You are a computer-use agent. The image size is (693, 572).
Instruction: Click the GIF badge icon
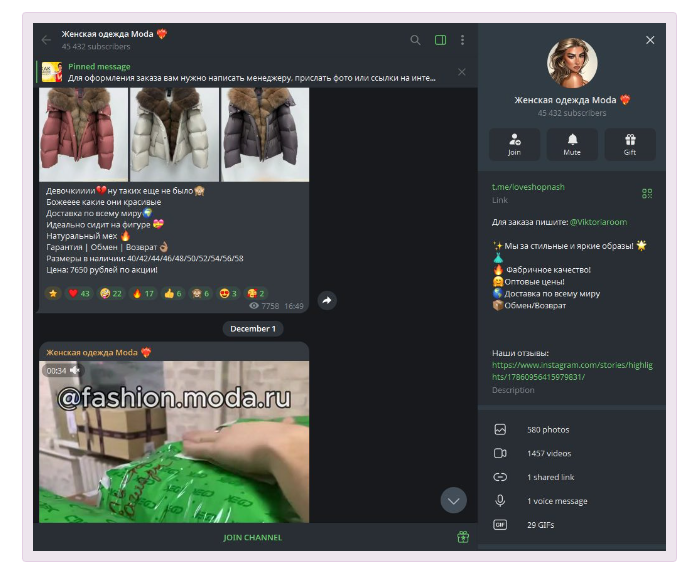pyautogui.click(x=500, y=525)
